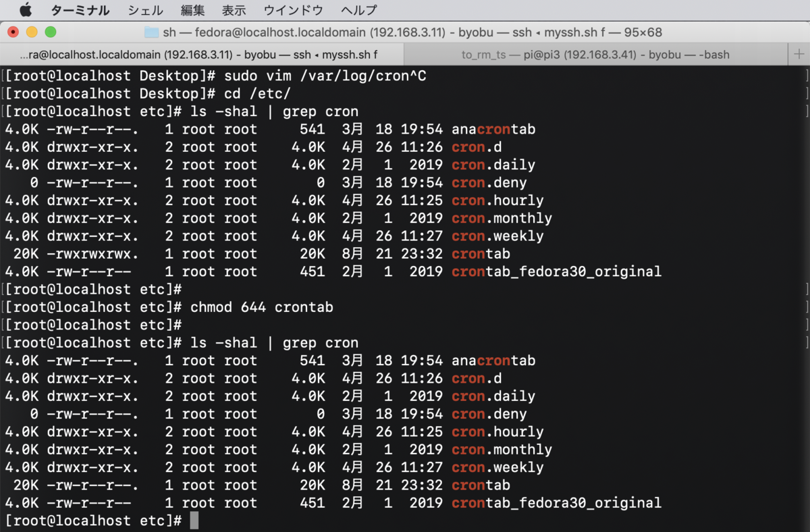Click 'cron.weekly' in the first listing
The height and width of the screenshot is (532, 810).
[x=497, y=236]
